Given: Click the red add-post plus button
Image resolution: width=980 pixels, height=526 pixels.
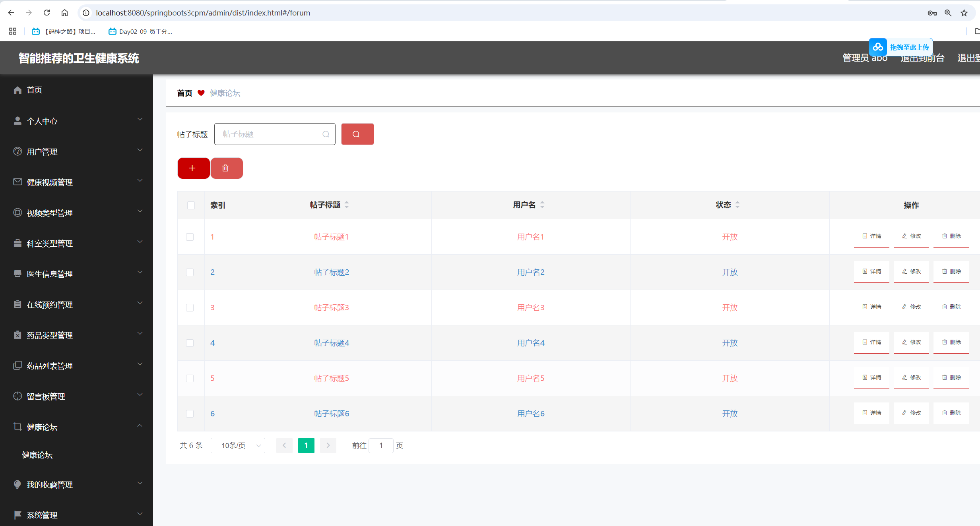Looking at the screenshot, I should coord(193,168).
